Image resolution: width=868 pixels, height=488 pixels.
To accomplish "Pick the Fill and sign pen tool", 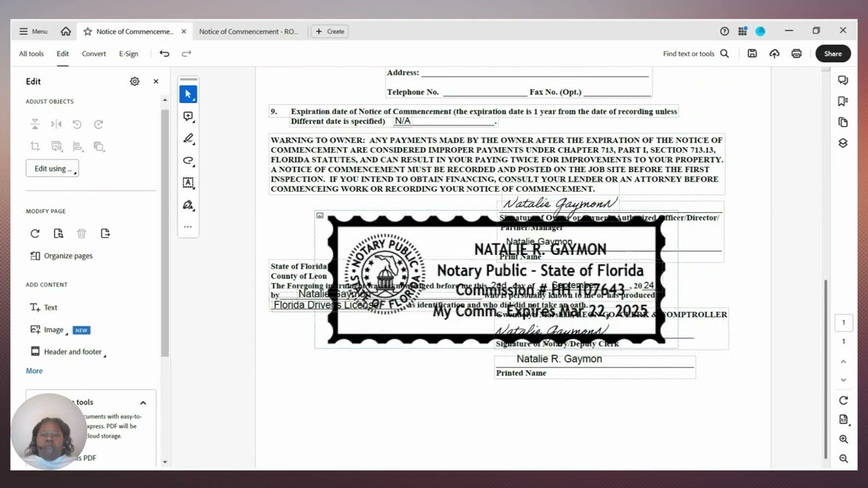I will (x=188, y=205).
